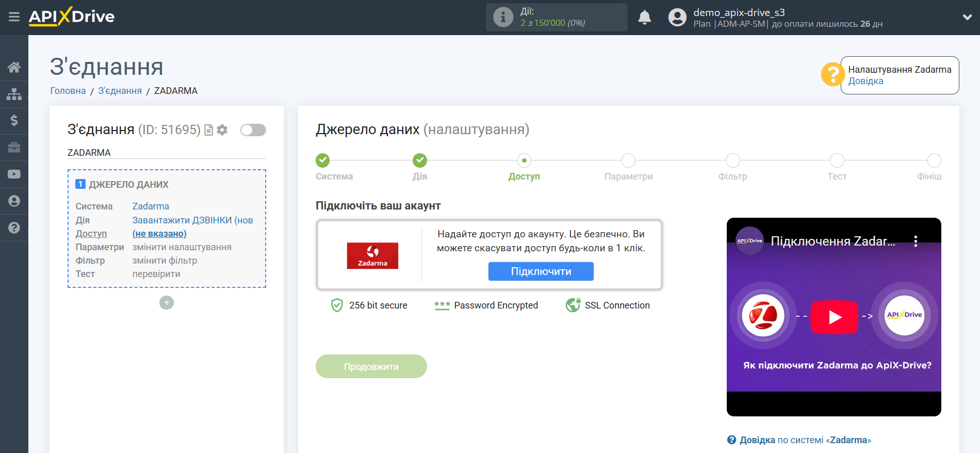The width and height of the screenshot is (980, 453).
Task: Add a new block with plus button
Action: (167, 302)
